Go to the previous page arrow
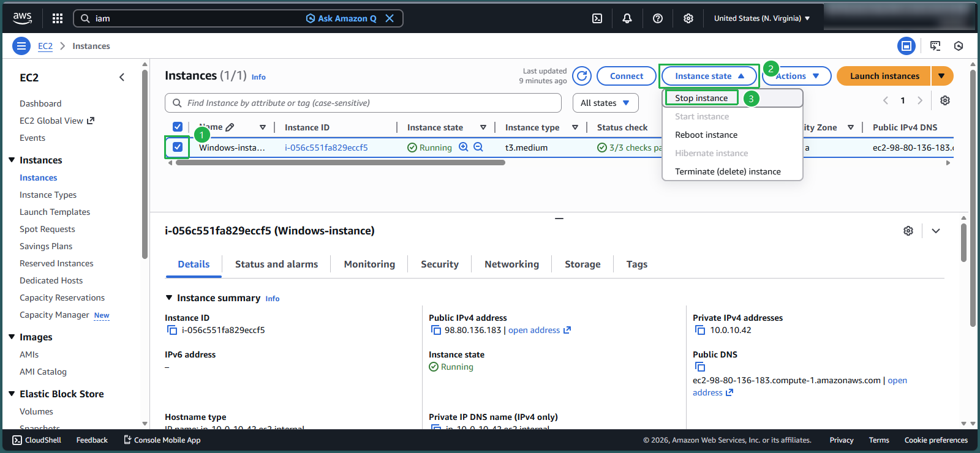The width and height of the screenshot is (980, 453). [x=886, y=100]
